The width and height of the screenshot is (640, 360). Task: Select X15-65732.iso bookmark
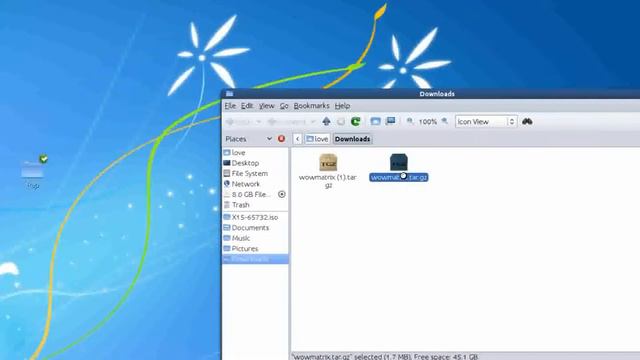pyautogui.click(x=256, y=218)
